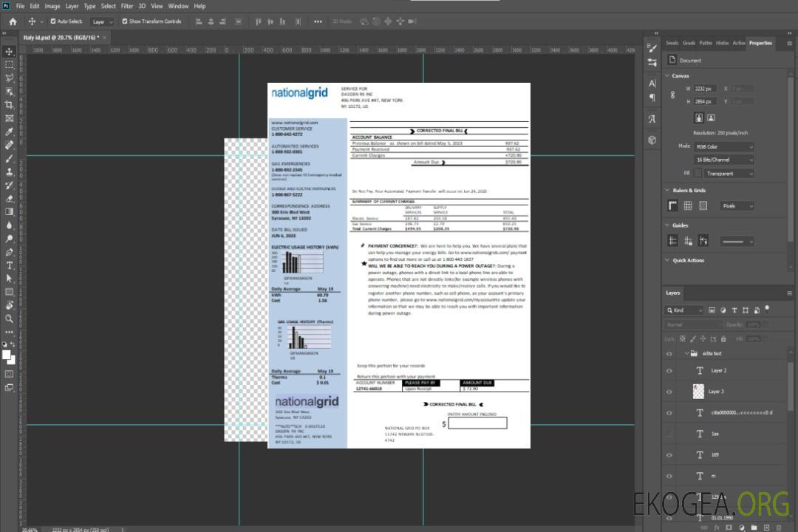Image resolution: width=798 pixels, height=532 pixels.
Task: Select the Eyedropper tool
Action: (x=9, y=132)
